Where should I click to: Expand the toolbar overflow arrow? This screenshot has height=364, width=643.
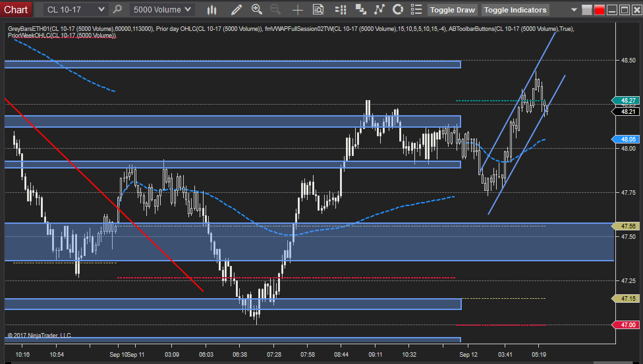coord(574,10)
